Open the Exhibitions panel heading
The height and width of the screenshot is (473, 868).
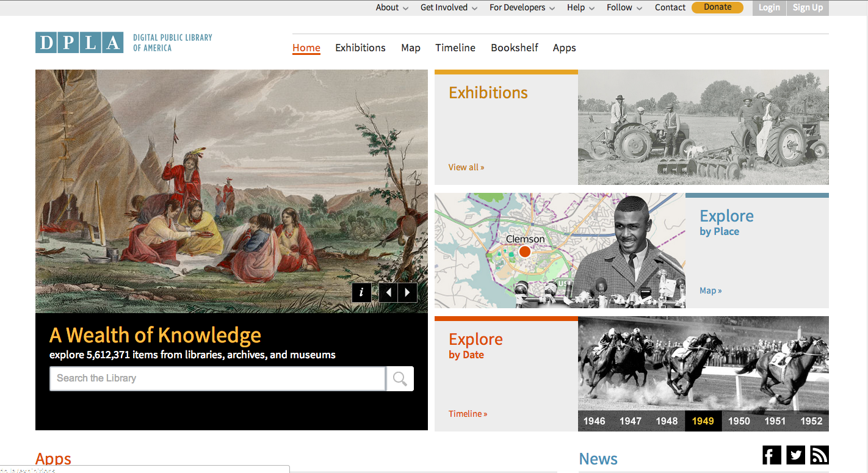(488, 93)
